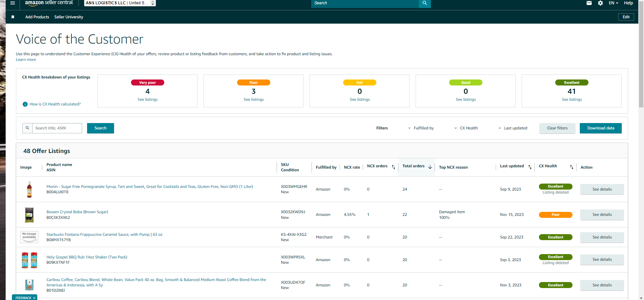Open Seller University menu item

point(69,17)
